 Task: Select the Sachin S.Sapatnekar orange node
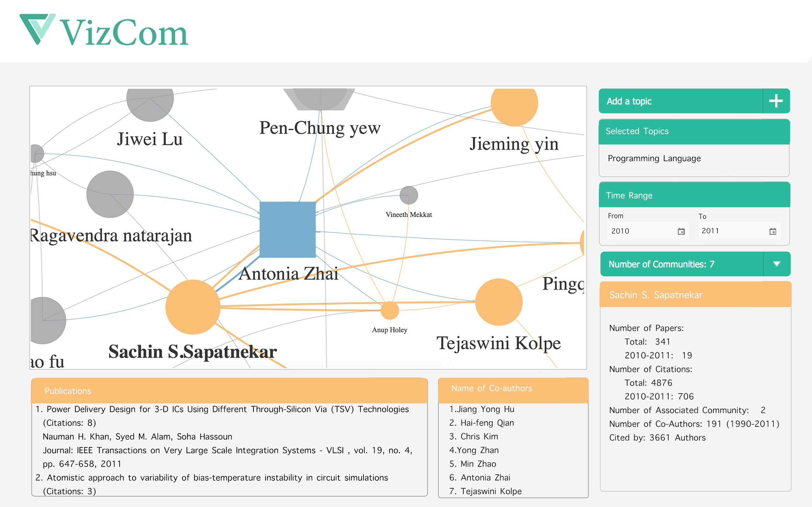(x=193, y=307)
